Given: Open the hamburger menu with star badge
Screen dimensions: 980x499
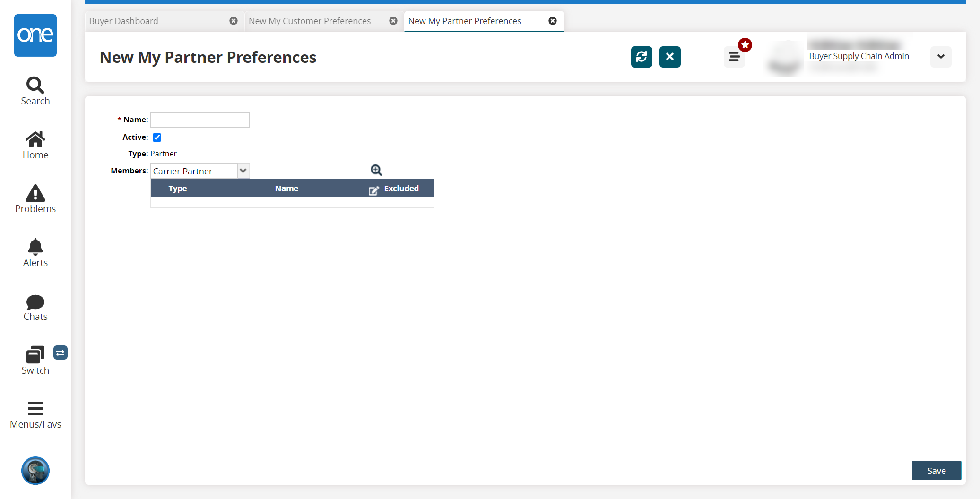Looking at the screenshot, I should [734, 57].
